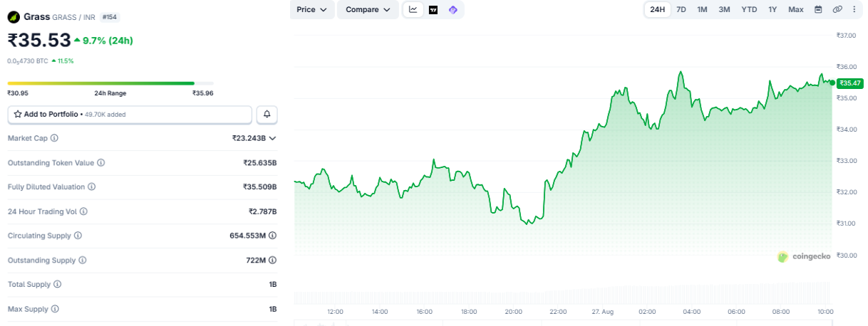Click the purple diamond chart icon

tap(453, 9)
